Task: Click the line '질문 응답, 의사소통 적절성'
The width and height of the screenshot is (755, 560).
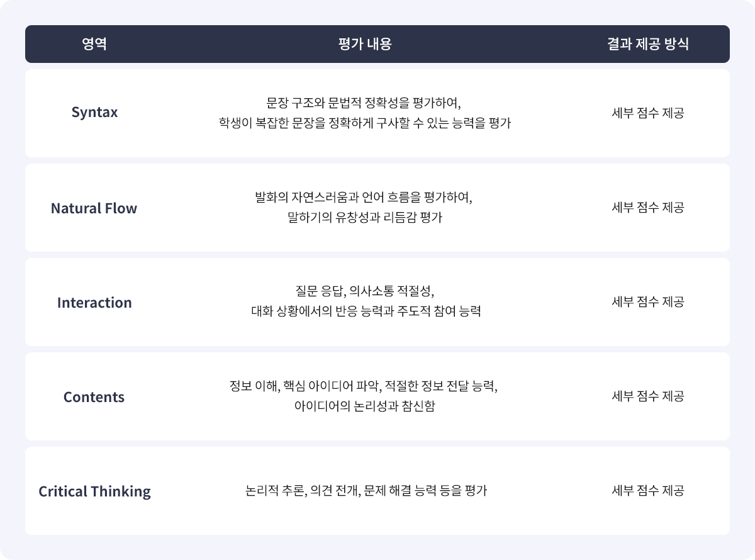Action: pos(365,291)
